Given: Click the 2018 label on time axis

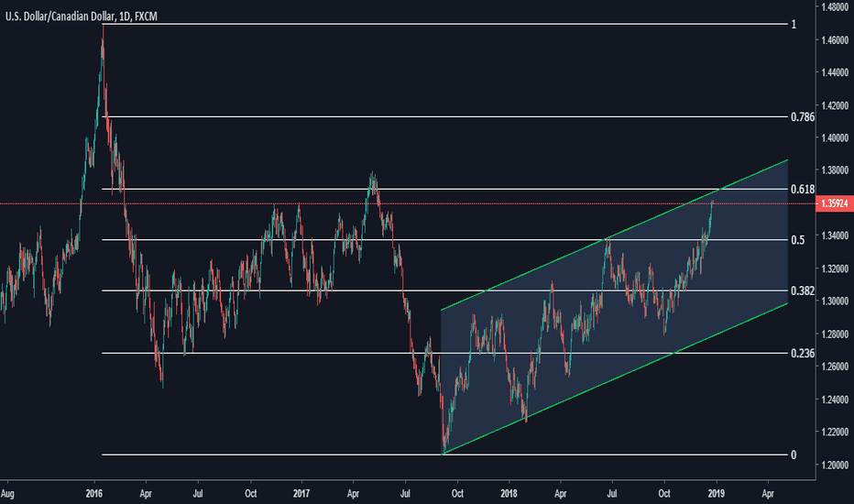Looking at the screenshot, I should (509, 494).
